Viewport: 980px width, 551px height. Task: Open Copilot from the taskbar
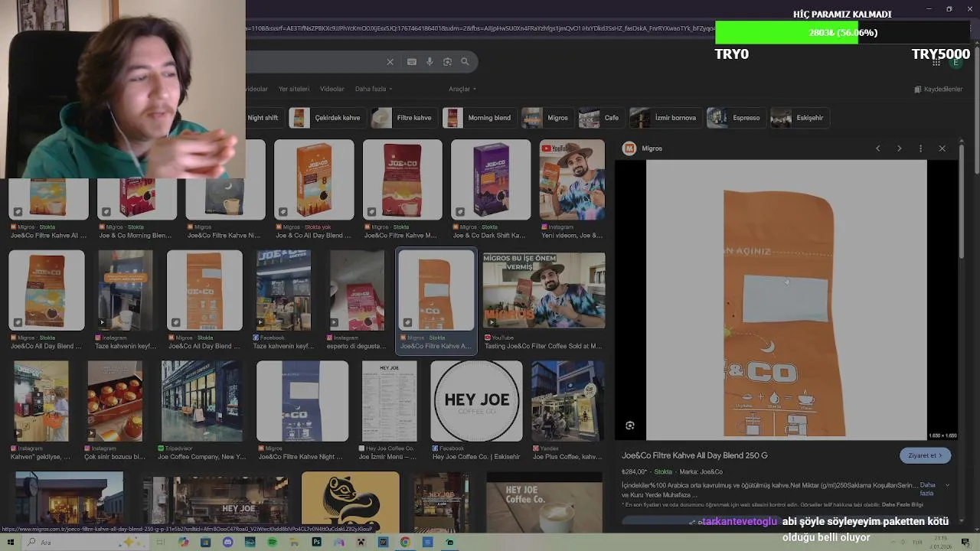point(183,542)
